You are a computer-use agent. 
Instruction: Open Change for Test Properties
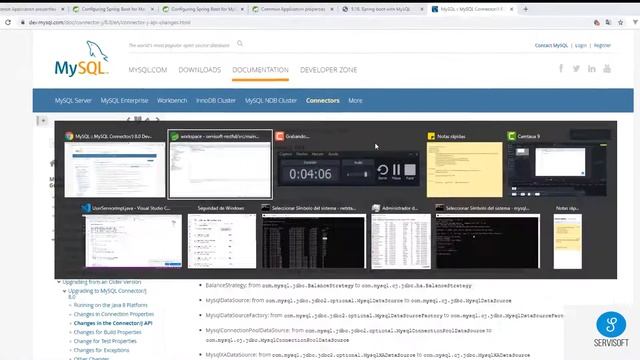[105, 341]
